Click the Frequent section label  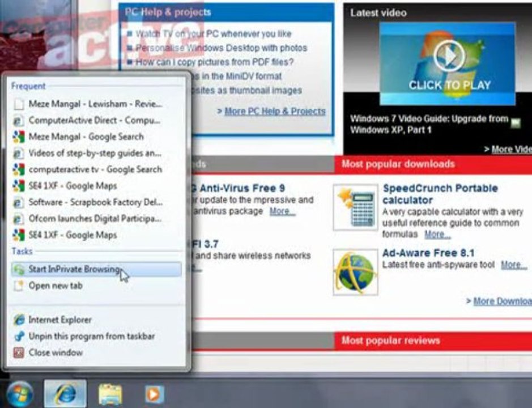tap(28, 86)
